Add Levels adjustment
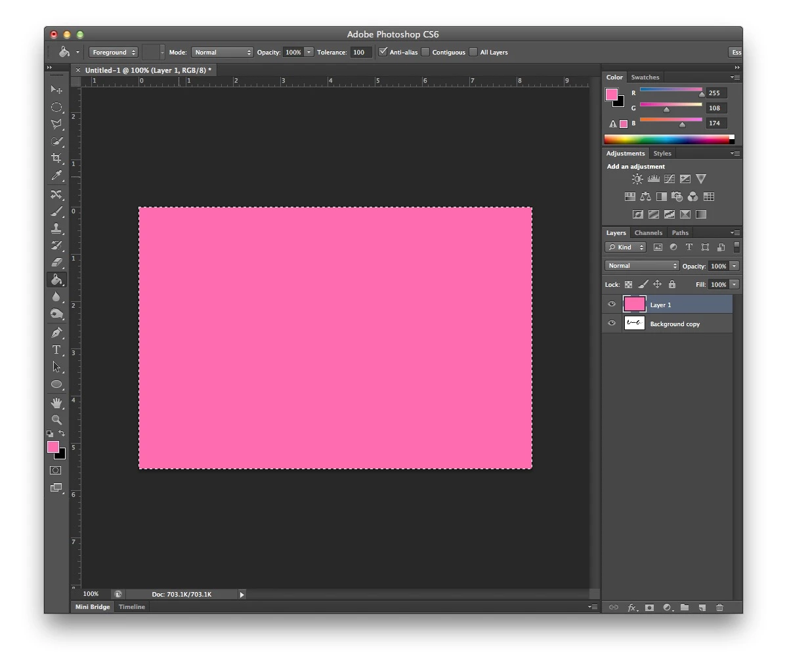The width and height of the screenshot is (787, 672). click(654, 178)
